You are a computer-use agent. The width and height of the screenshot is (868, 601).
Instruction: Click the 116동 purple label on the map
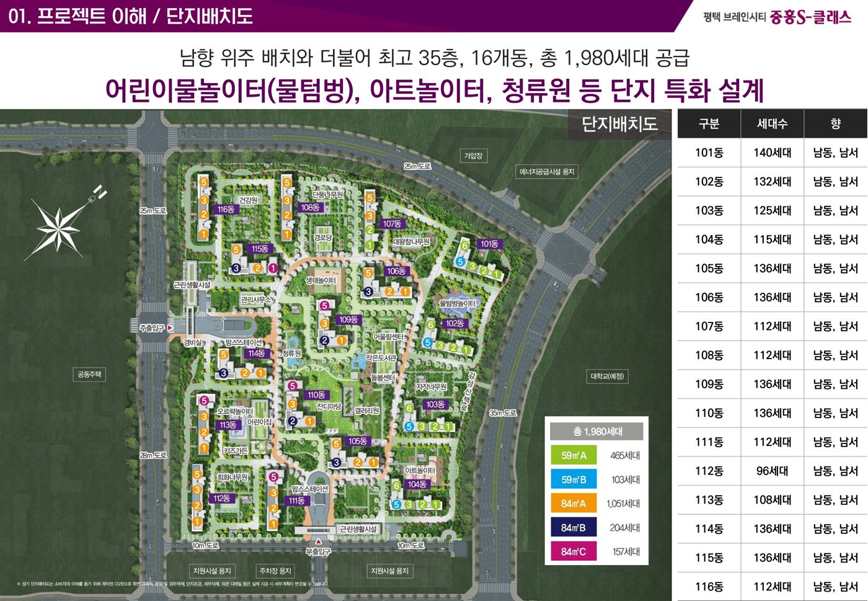coord(226,209)
